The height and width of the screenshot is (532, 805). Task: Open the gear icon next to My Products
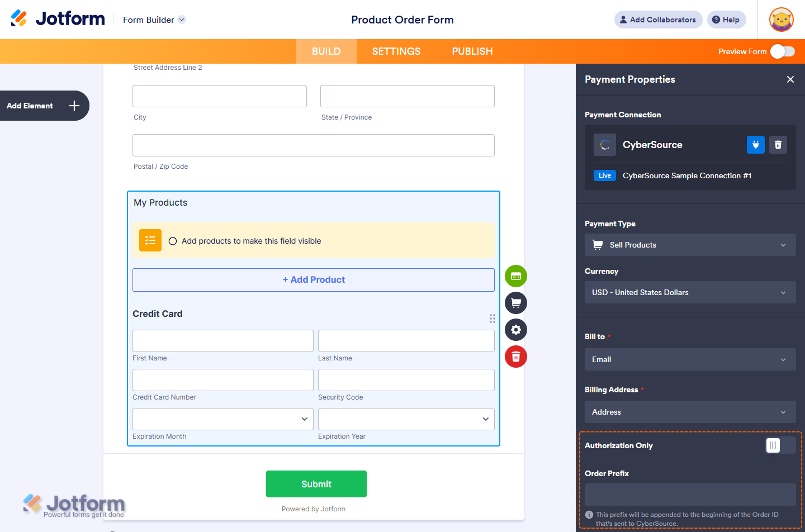point(515,330)
